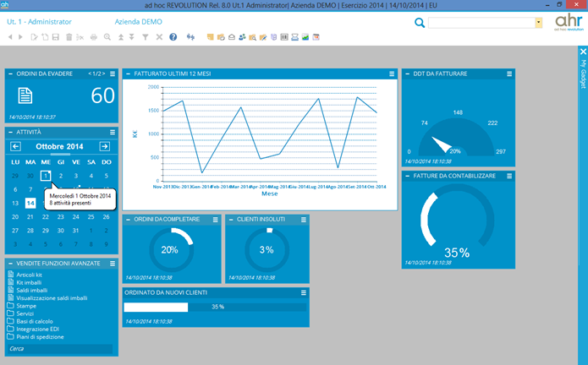Image resolution: width=588 pixels, height=365 pixels.
Task: Click the people contacts icon in toolbar
Action: click(242, 37)
